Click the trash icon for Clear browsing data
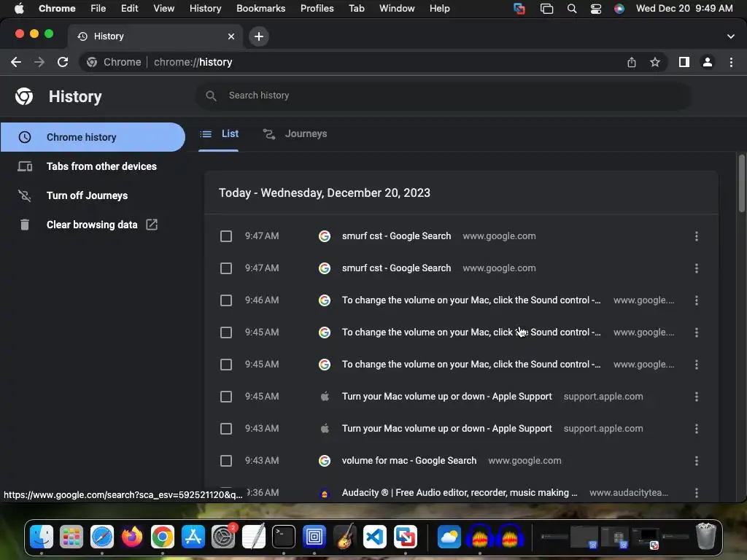The height and width of the screenshot is (560, 747). point(25,225)
